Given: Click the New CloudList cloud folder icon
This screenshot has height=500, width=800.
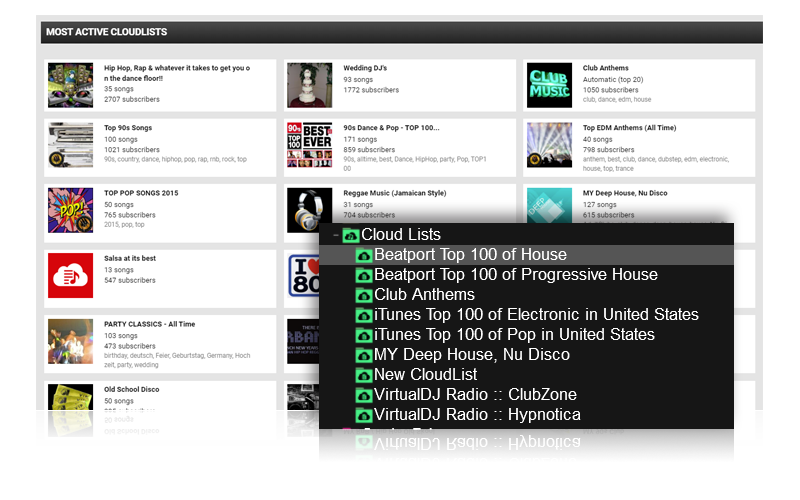Looking at the screenshot, I should (x=364, y=375).
